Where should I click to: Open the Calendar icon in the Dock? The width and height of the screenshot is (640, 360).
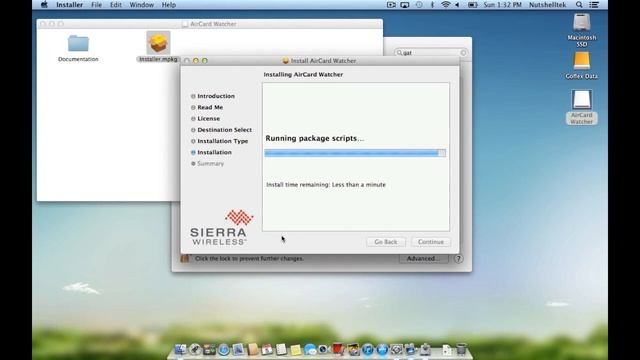coord(267,349)
